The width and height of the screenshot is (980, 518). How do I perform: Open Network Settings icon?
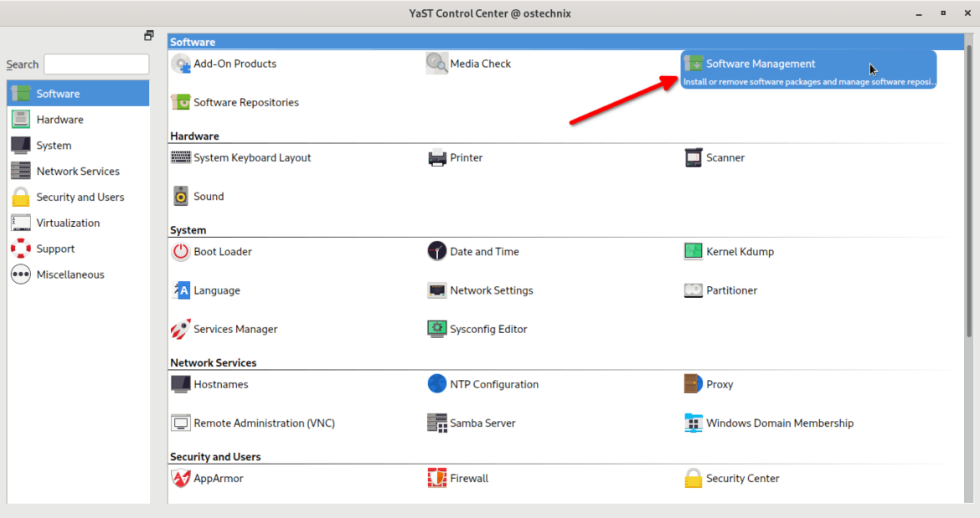pos(437,290)
